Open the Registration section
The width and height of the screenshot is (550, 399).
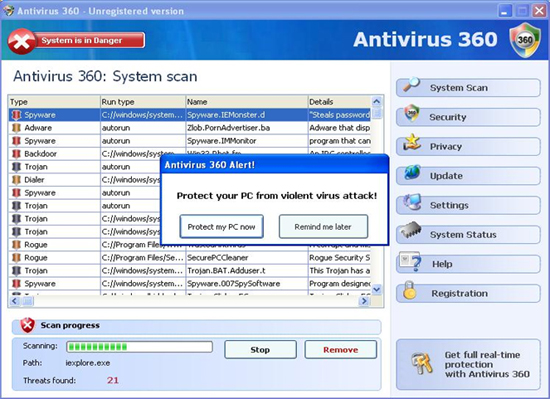tap(468, 293)
